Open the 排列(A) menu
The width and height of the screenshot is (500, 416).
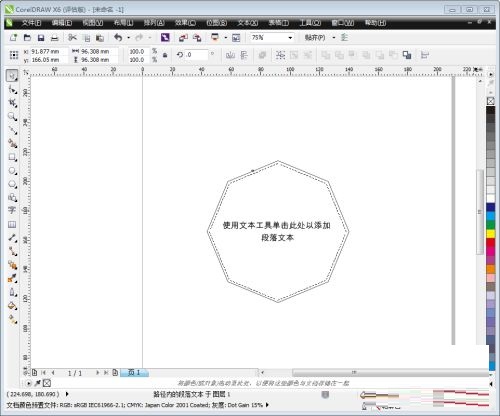coord(154,23)
